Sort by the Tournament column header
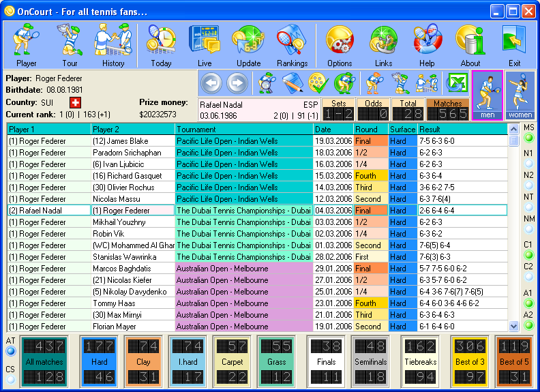This screenshot has height=392, width=540. pyautogui.click(x=244, y=130)
